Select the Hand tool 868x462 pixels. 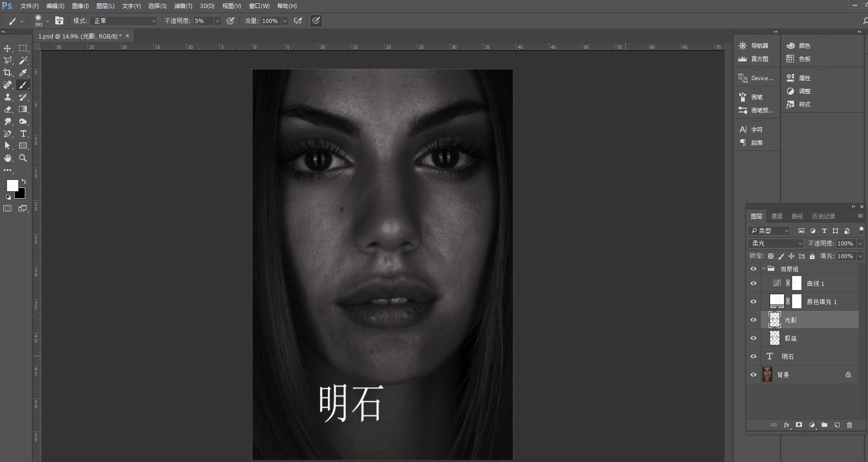click(7, 158)
